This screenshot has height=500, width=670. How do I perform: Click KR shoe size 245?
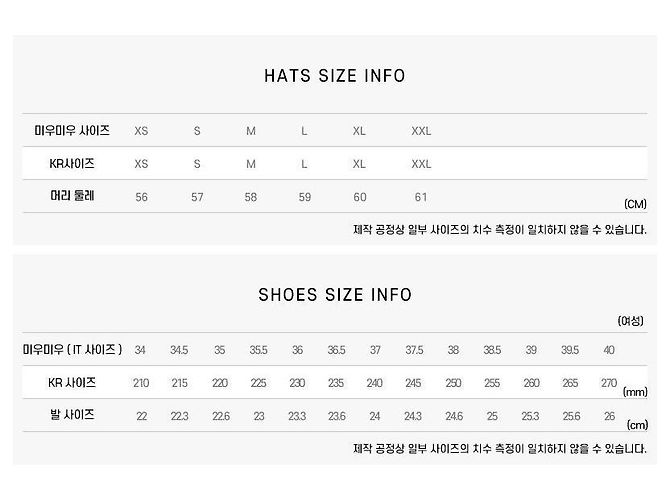click(413, 383)
